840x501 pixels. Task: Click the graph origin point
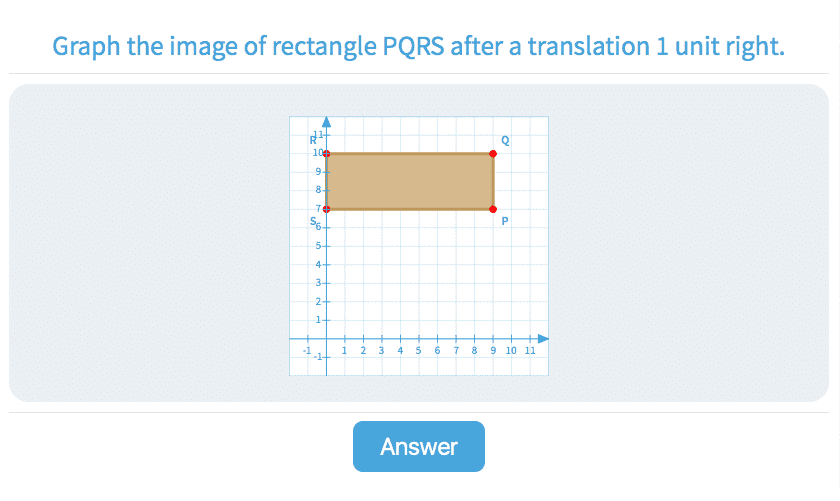[x=326, y=338]
